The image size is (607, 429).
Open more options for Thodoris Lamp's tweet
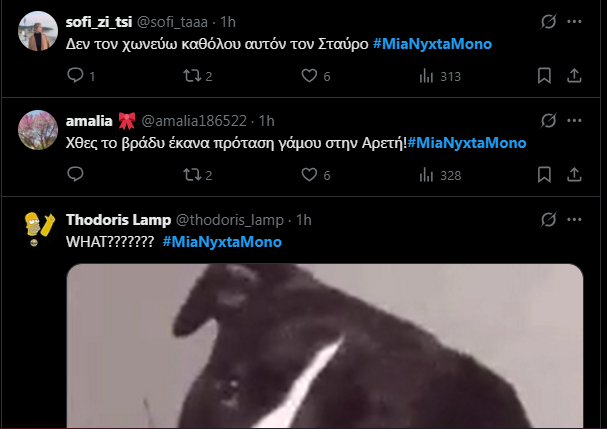pyautogui.click(x=574, y=220)
